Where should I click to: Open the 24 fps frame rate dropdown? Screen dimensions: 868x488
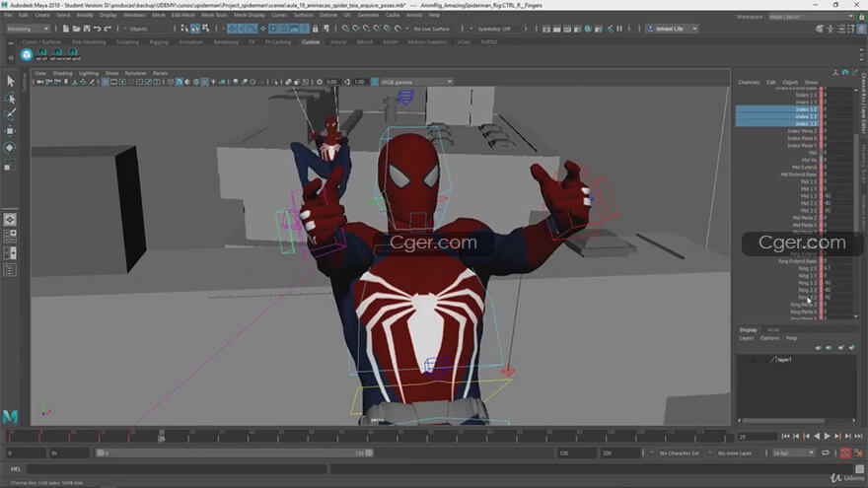[x=794, y=453]
